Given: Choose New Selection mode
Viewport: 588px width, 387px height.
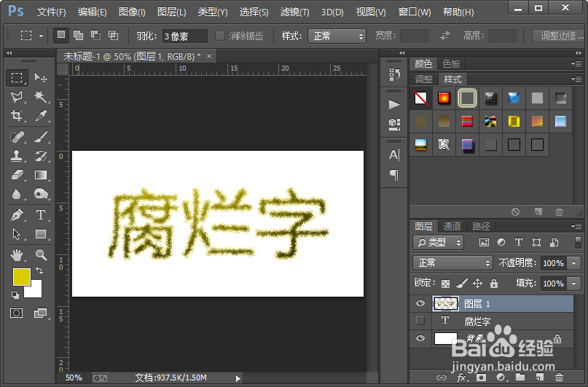Looking at the screenshot, I should tap(60, 35).
